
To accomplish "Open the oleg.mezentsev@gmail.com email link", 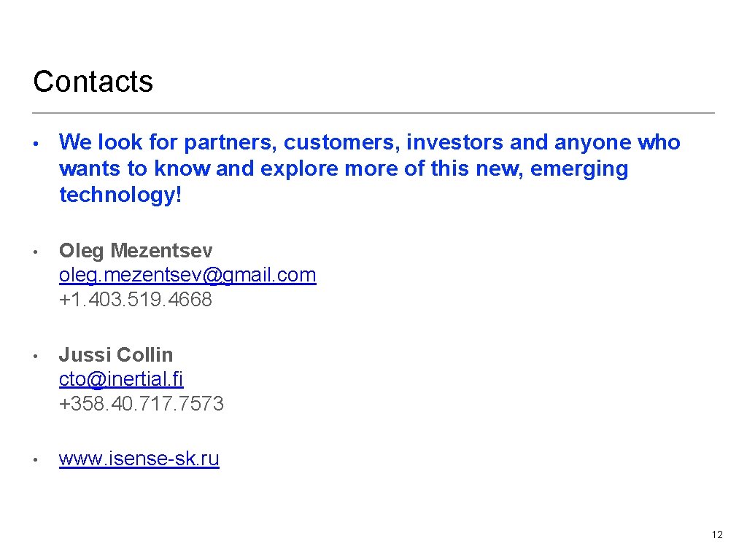I will [x=187, y=275].
